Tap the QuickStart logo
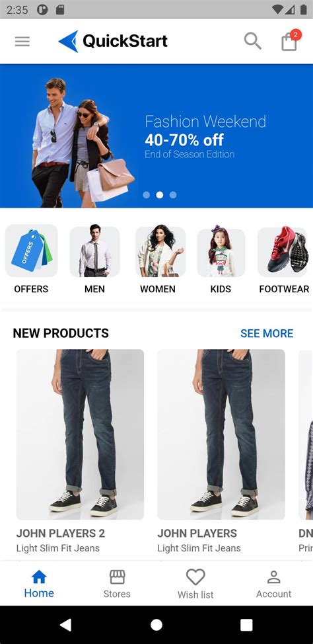 point(113,41)
